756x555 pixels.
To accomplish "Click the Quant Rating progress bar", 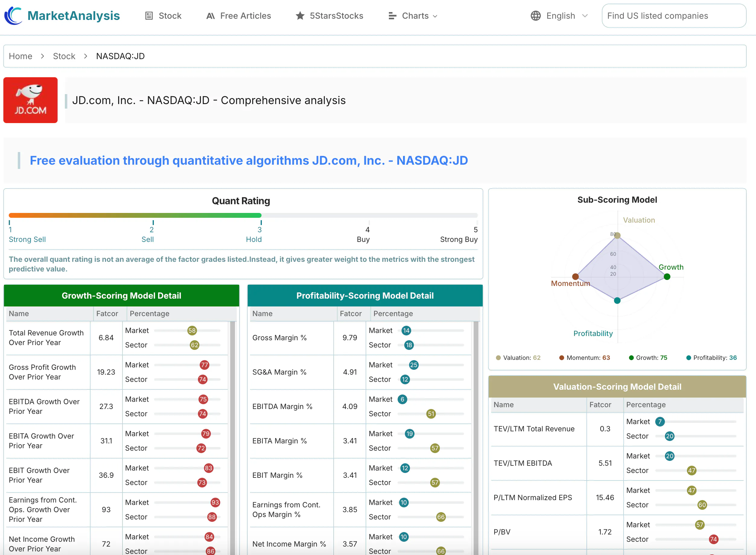I will (243, 215).
